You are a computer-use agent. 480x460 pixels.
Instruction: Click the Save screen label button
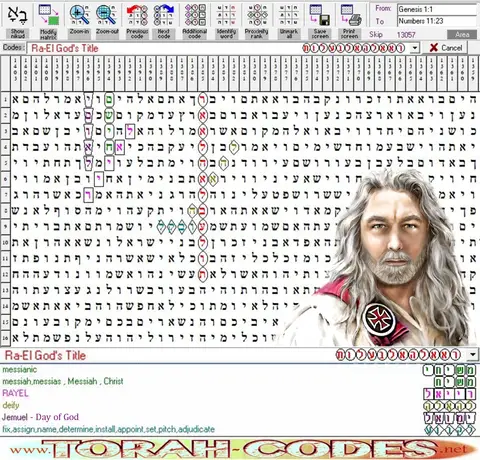(320, 34)
